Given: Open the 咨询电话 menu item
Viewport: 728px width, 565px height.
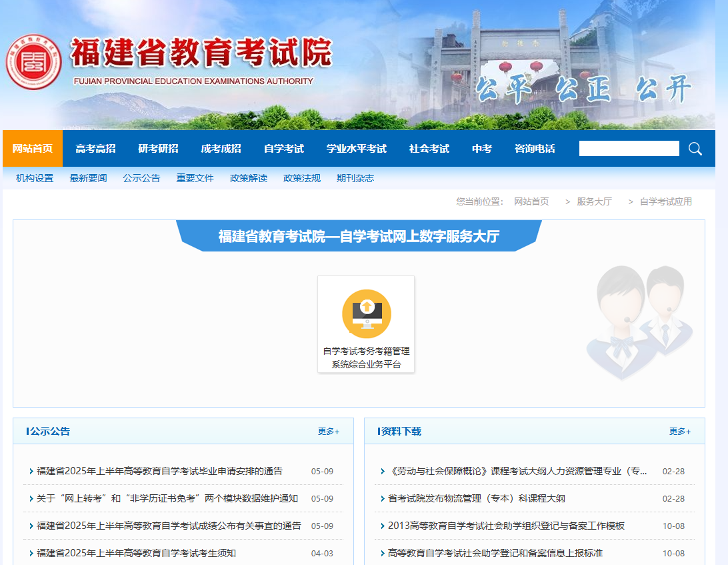Looking at the screenshot, I should click(x=535, y=149).
